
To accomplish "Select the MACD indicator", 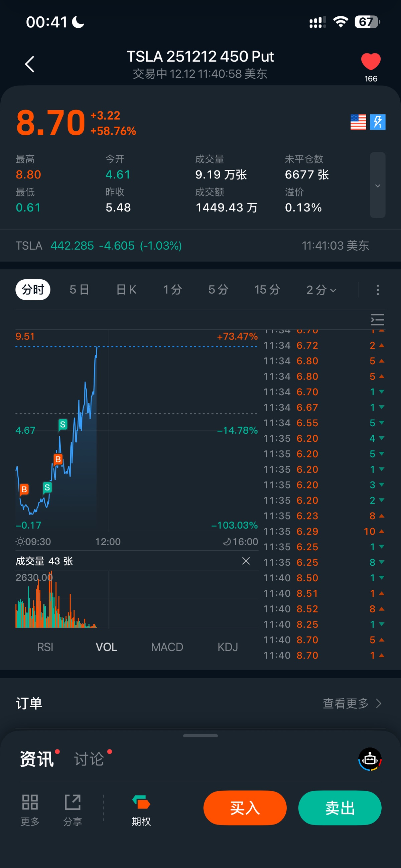I will [x=167, y=647].
